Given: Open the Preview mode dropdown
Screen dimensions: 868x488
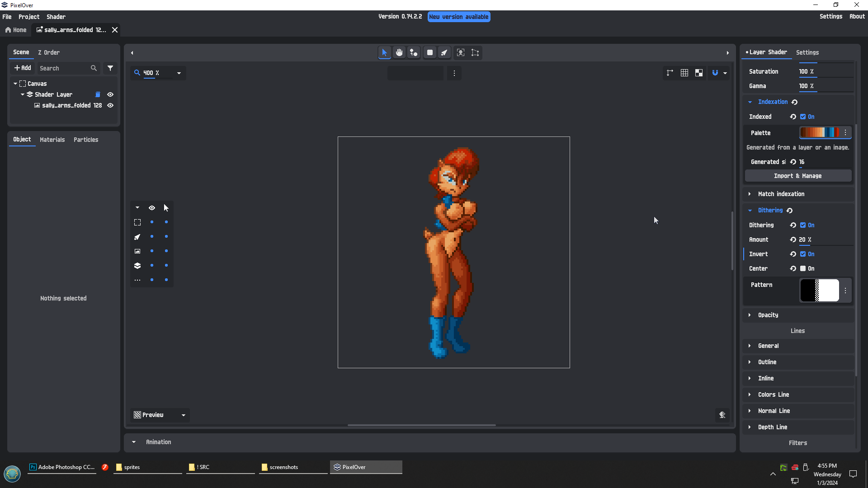Looking at the screenshot, I should click(160, 415).
